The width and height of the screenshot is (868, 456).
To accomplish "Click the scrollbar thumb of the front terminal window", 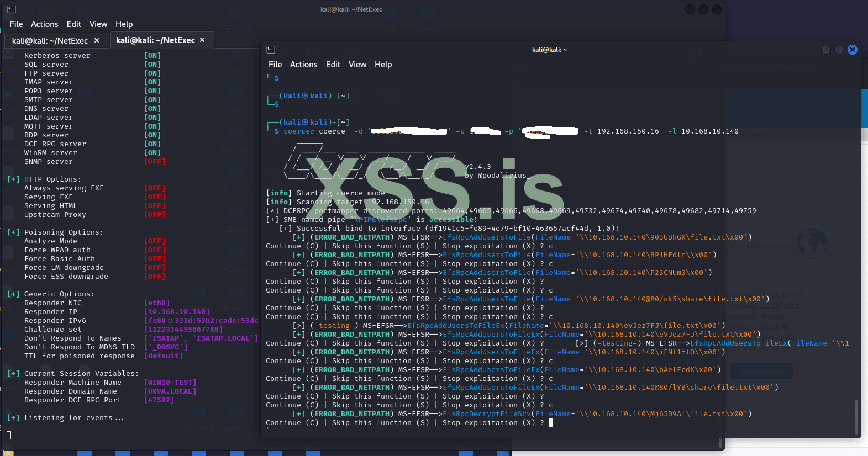I will (x=856, y=417).
